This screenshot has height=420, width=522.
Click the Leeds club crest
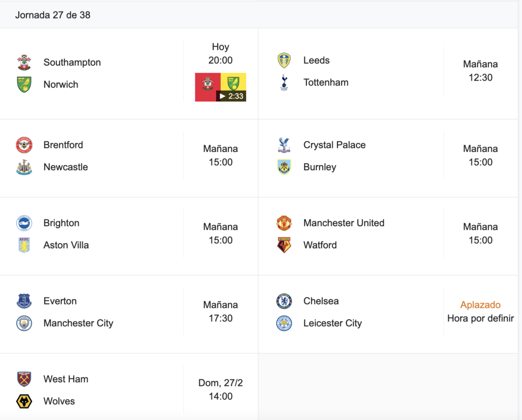[x=284, y=60]
